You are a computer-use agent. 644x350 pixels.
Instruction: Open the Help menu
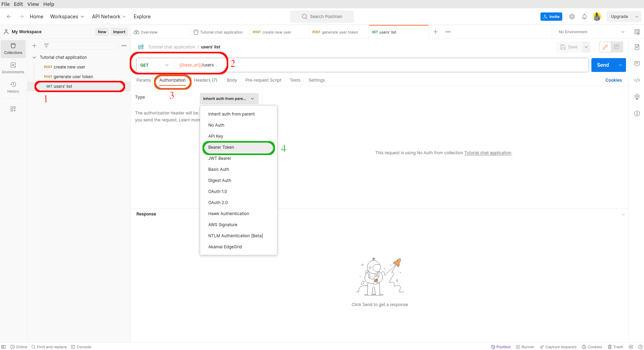49,4
